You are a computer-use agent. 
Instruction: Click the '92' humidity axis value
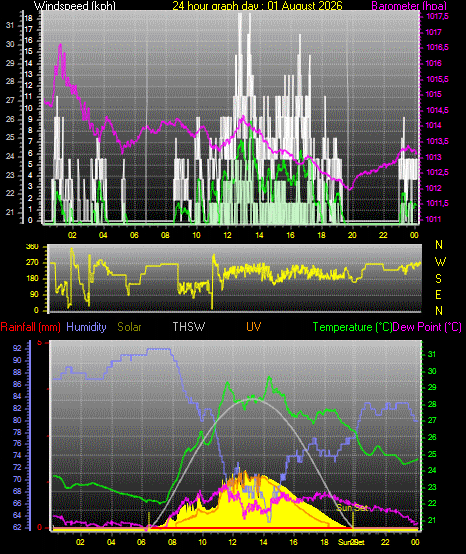(17, 348)
